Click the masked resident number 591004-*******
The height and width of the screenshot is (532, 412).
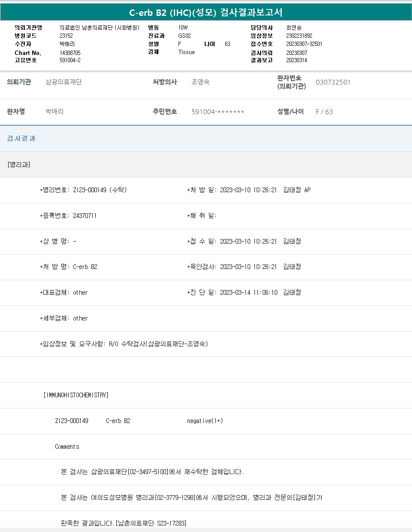coord(218,112)
